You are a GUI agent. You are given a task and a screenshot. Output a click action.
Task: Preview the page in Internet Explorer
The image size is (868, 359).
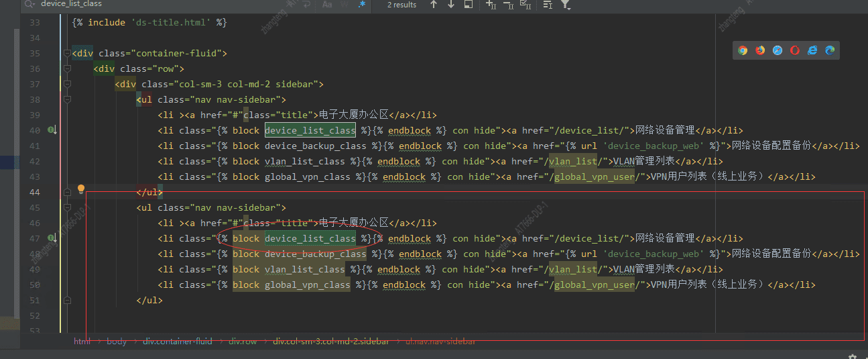click(812, 50)
